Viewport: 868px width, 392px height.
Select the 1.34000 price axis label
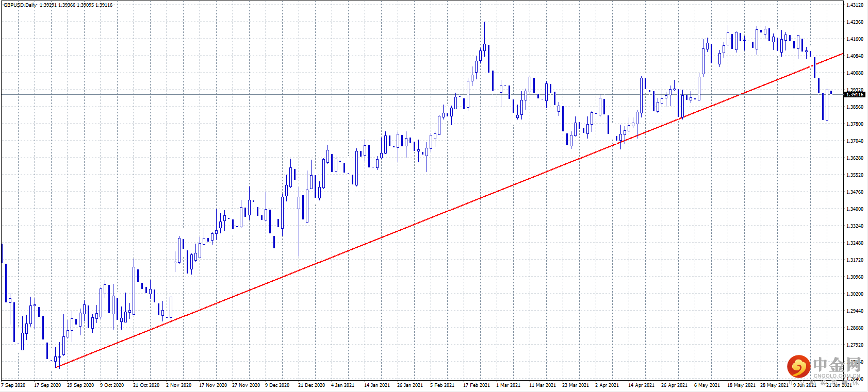tap(855, 209)
